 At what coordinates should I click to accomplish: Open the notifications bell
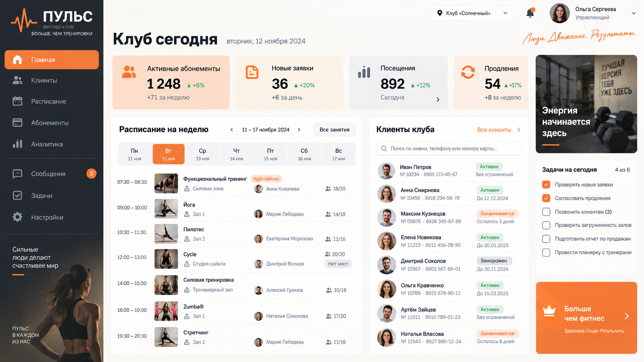tap(530, 13)
